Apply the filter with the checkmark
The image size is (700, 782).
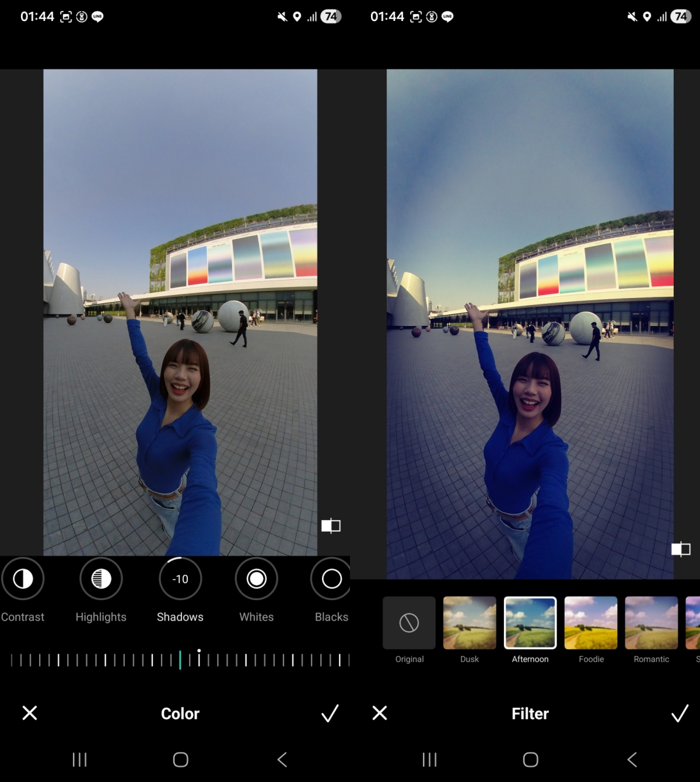[680, 713]
